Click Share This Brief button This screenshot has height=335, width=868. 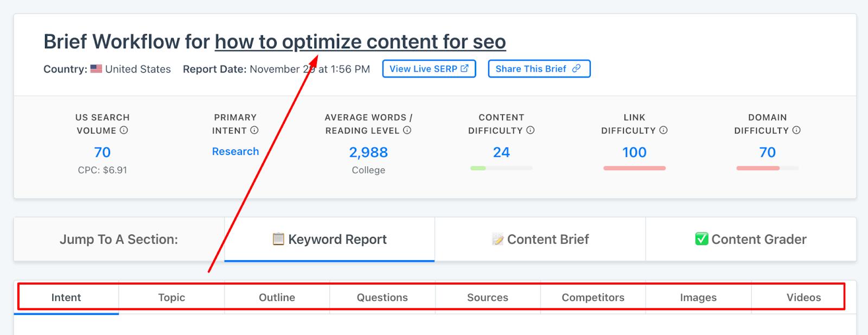point(539,69)
